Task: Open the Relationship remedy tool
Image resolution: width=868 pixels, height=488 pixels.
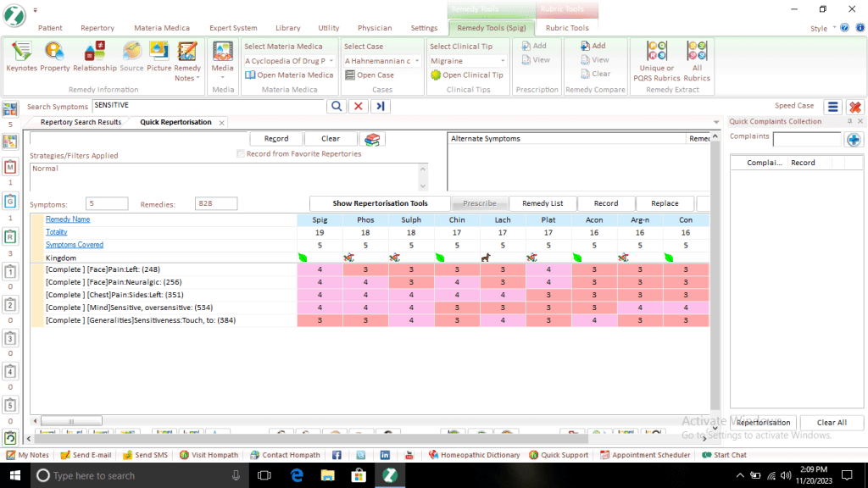Action: click(x=95, y=56)
